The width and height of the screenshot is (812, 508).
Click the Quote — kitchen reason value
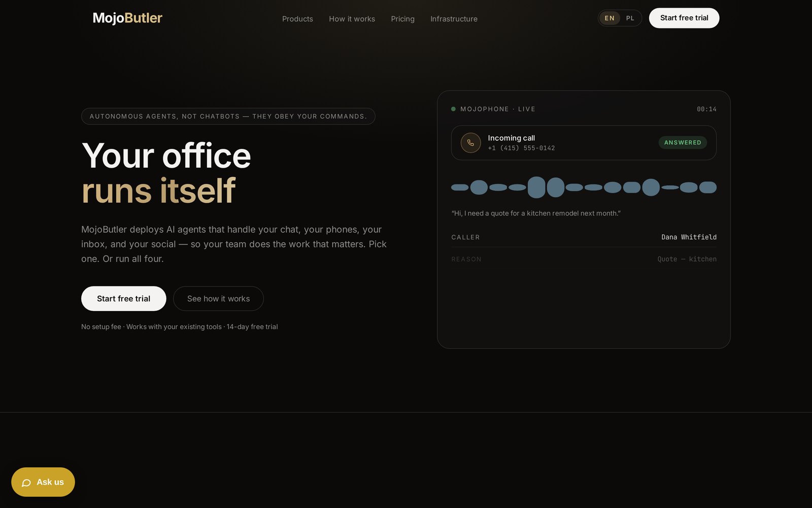click(x=687, y=259)
